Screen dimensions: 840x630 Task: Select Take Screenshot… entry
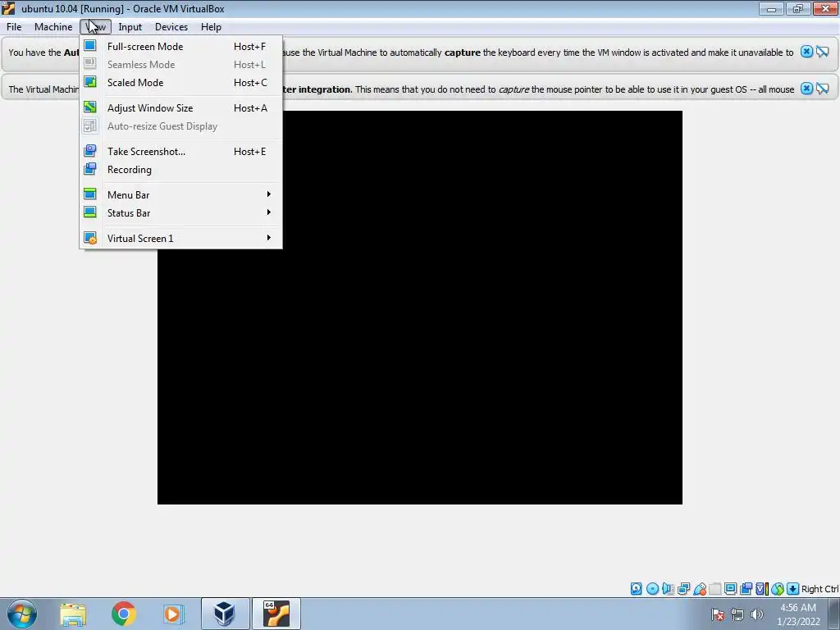click(180, 152)
